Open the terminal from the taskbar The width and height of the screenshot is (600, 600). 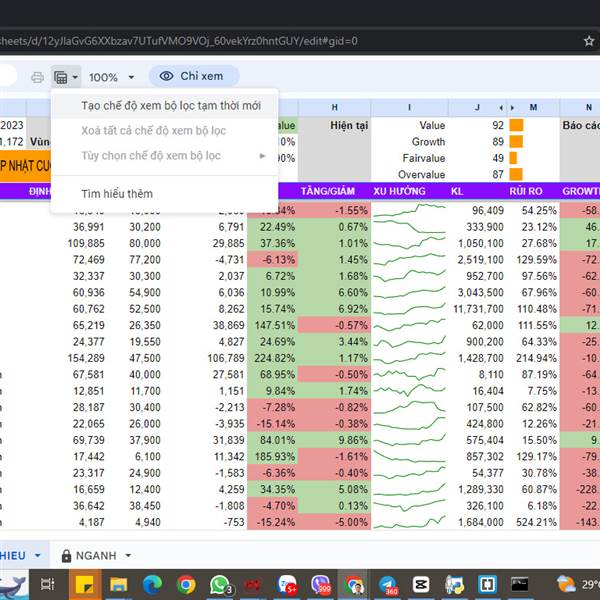point(519,584)
